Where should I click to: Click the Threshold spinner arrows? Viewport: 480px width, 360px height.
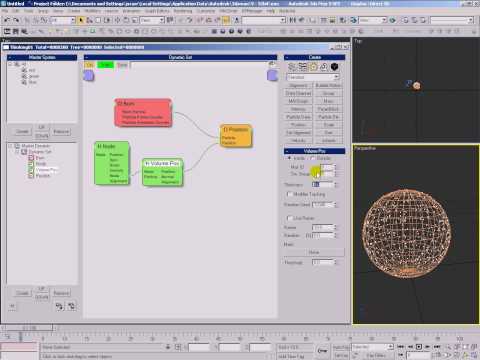click(335, 262)
